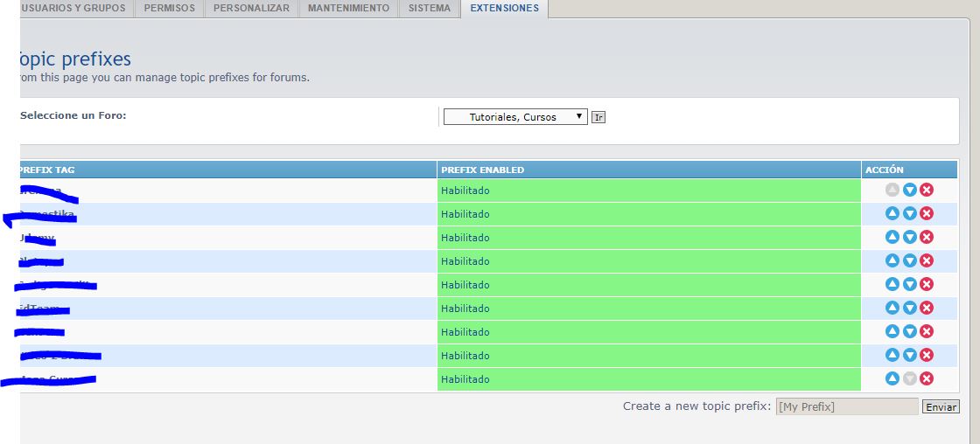Image resolution: width=980 pixels, height=444 pixels.
Task: Focus the '[My Prefix]' text field
Action: [846, 407]
